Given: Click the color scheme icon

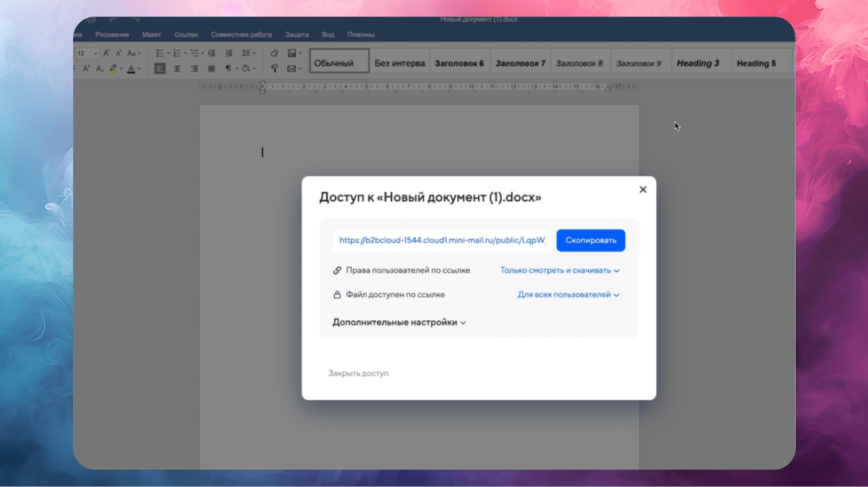Looking at the screenshot, I should coord(292,53).
